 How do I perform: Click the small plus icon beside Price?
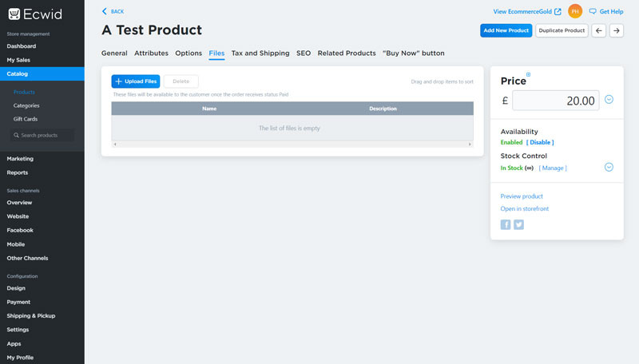click(528, 74)
